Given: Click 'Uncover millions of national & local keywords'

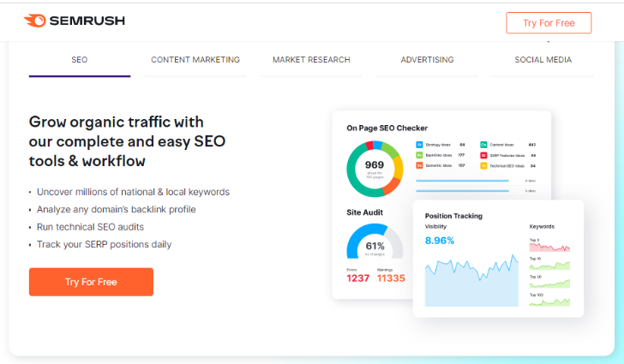Looking at the screenshot, I should click(x=133, y=192).
